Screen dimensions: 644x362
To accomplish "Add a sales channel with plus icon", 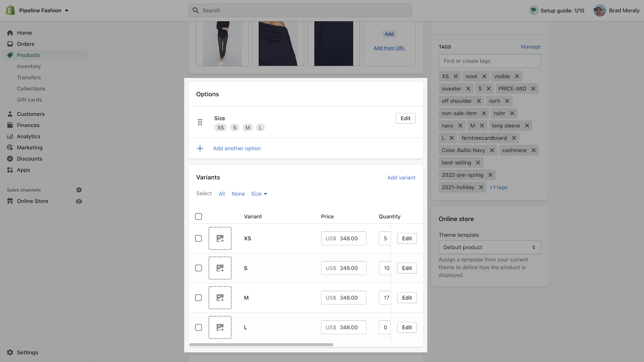I will [x=79, y=190].
